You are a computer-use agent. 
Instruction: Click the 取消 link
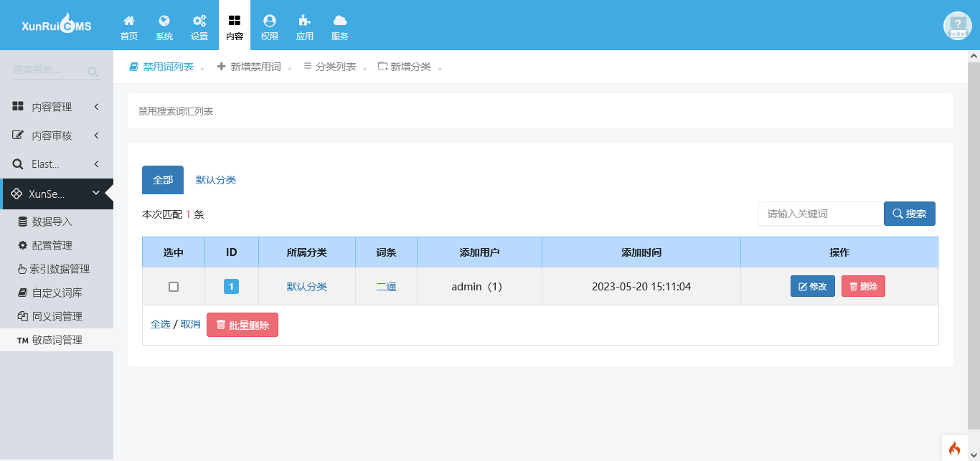tap(191, 324)
